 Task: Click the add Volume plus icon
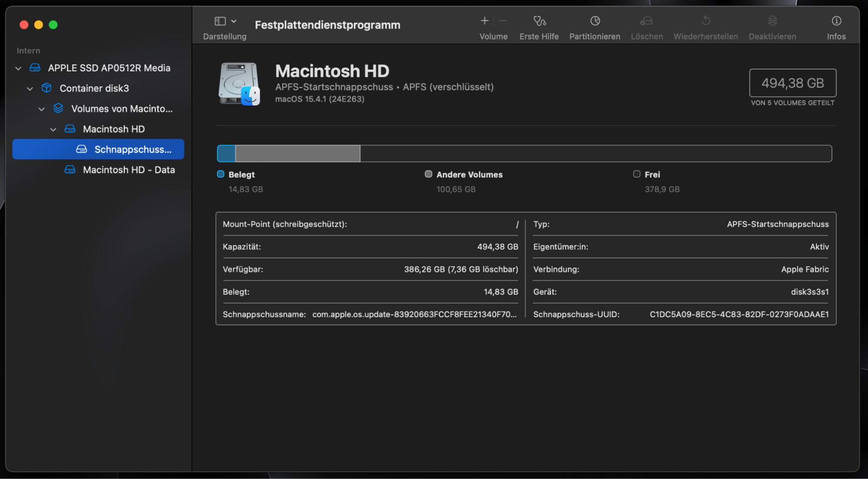coord(485,21)
